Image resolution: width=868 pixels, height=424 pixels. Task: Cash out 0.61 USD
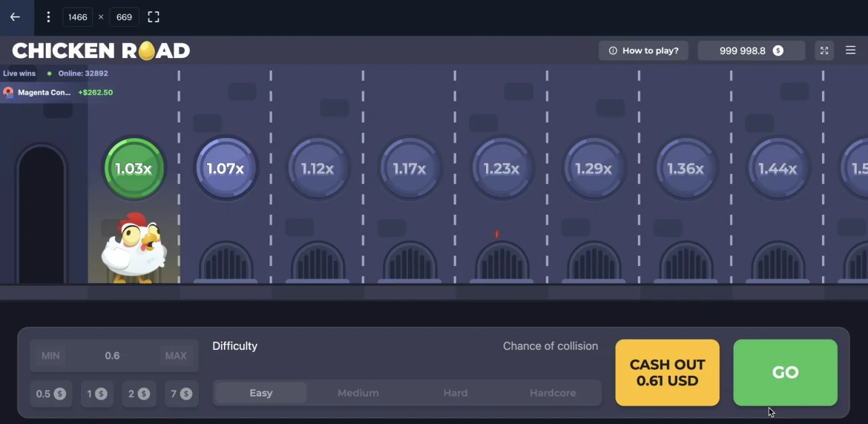[668, 373]
